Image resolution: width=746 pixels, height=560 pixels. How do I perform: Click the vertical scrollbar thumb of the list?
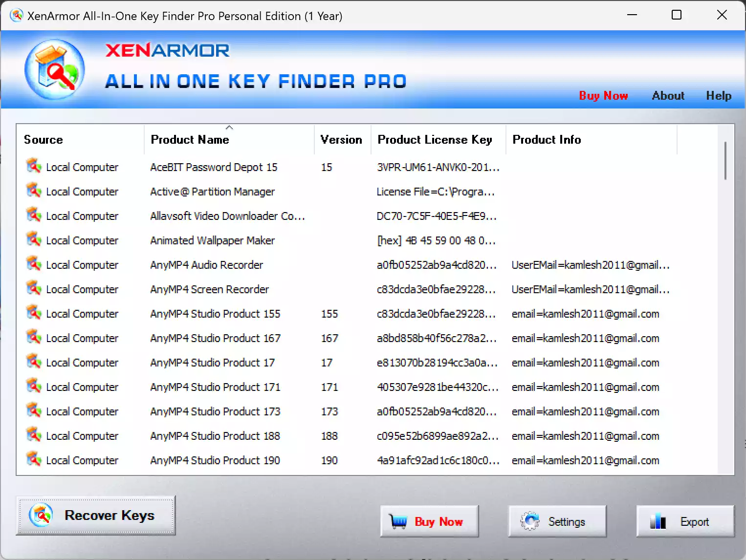725,160
